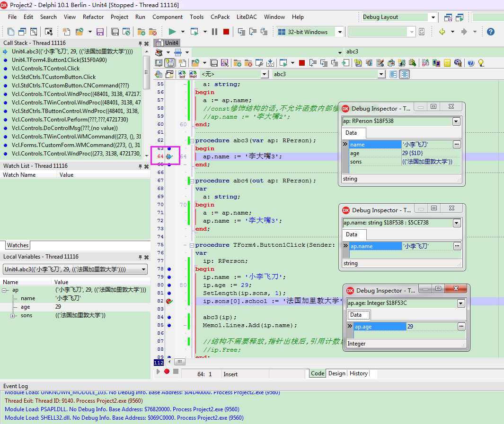Click the Run Until Return icon in main toolbar
The image size is (504, 424).
pos(264,32)
